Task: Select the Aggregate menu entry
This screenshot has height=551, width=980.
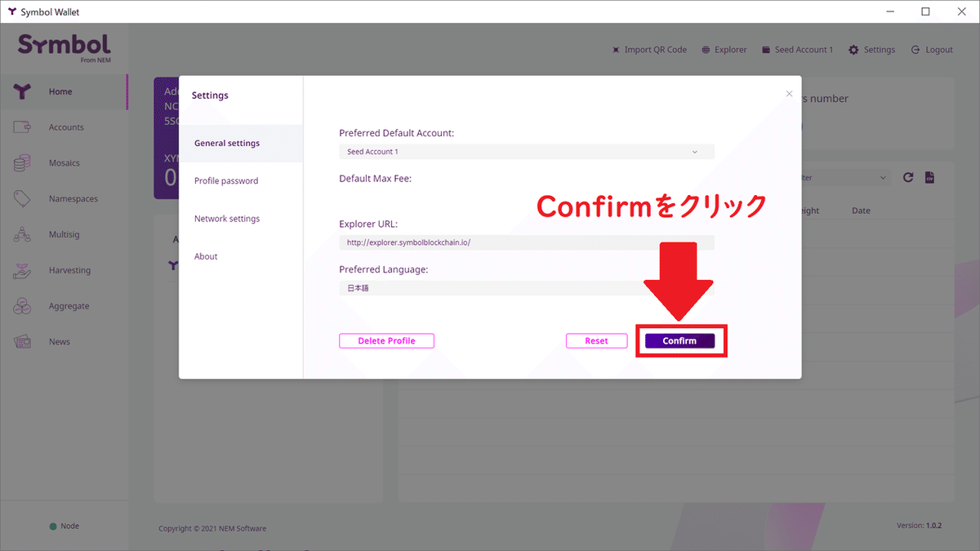Action: (x=69, y=306)
